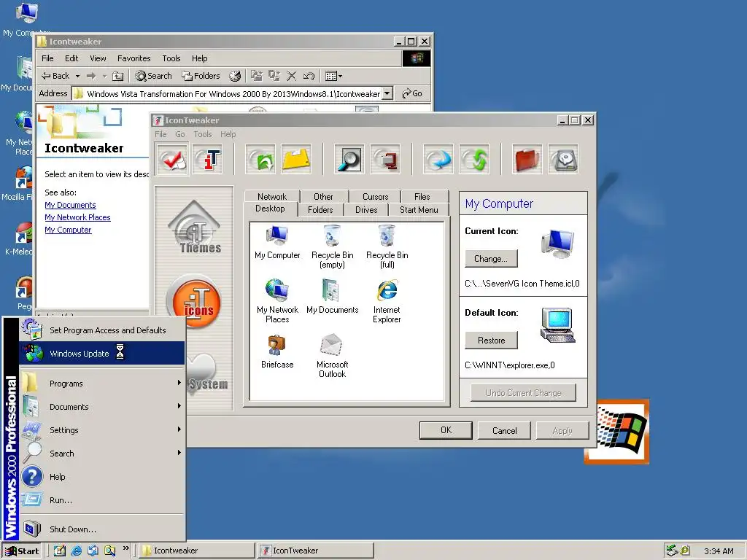
Task: Open the Favorites menu in Explorer
Action: [x=134, y=58]
